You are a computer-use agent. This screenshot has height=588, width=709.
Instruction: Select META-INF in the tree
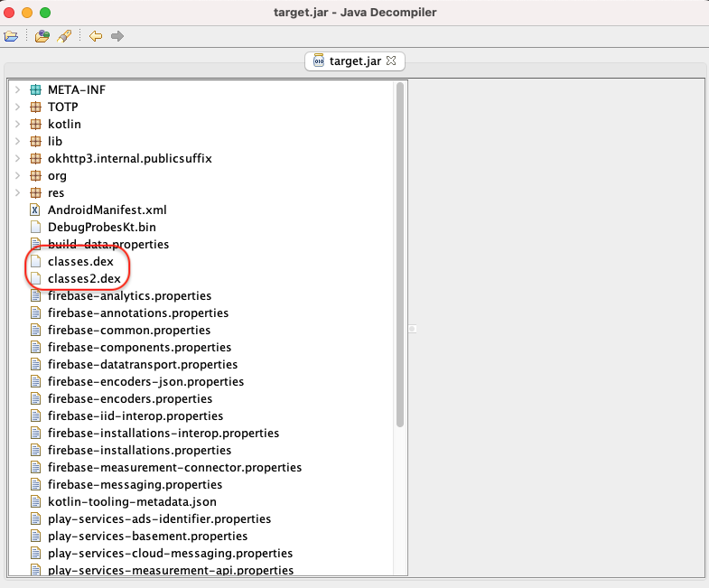pos(77,89)
